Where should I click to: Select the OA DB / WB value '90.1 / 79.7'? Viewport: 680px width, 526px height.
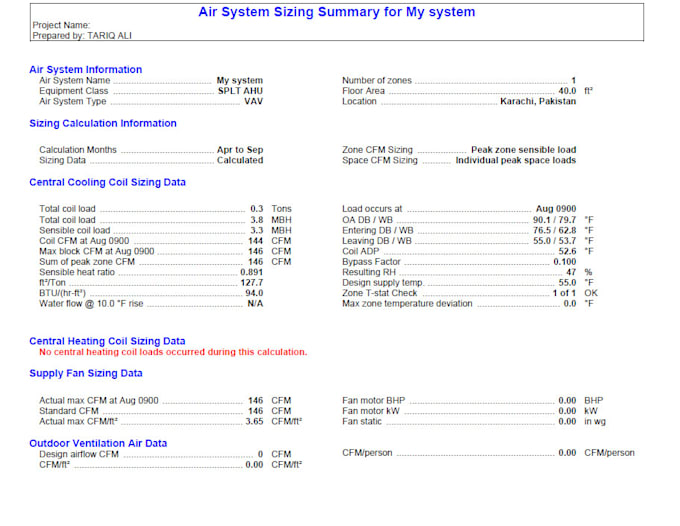pos(555,220)
